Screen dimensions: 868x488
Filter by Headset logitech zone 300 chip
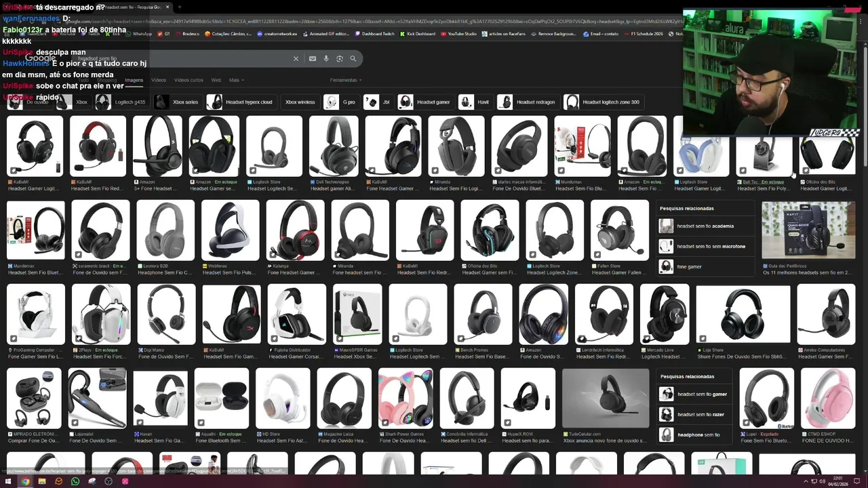coord(603,102)
